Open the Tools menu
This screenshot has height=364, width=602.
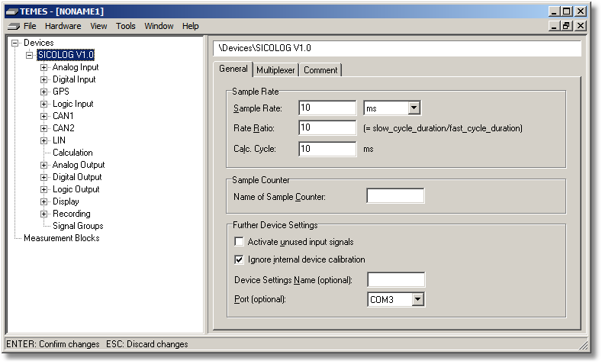click(126, 26)
